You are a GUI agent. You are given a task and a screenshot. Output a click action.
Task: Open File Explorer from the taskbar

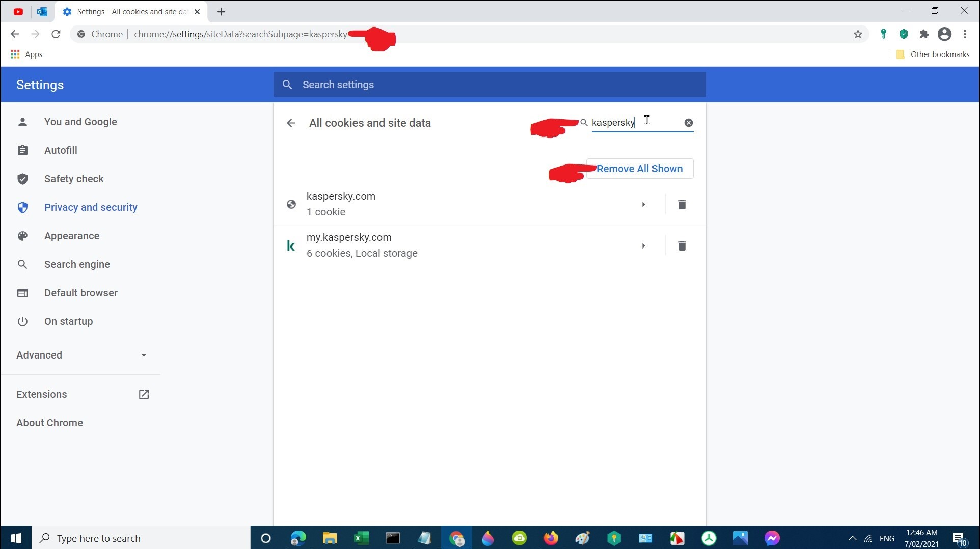[x=330, y=538]
